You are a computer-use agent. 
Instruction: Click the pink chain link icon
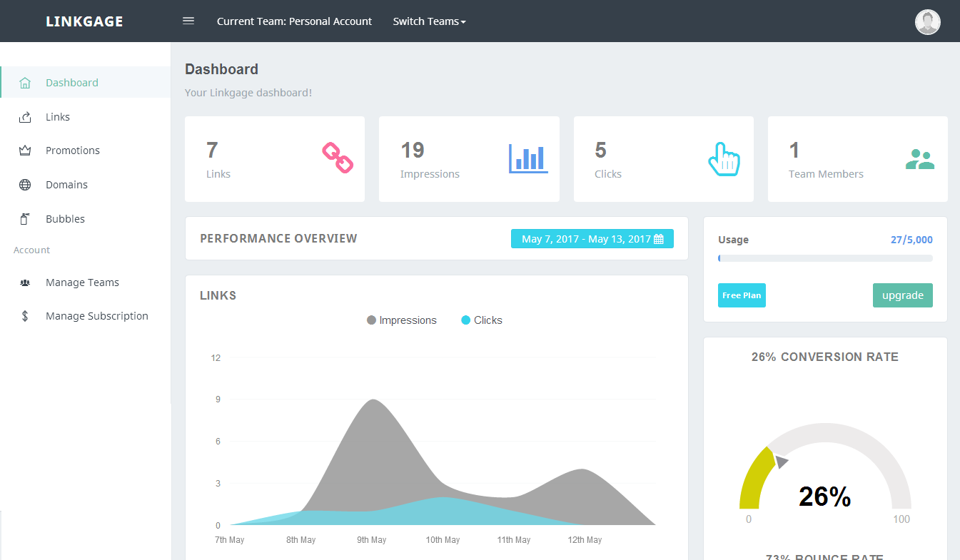[x=338, y=158]
